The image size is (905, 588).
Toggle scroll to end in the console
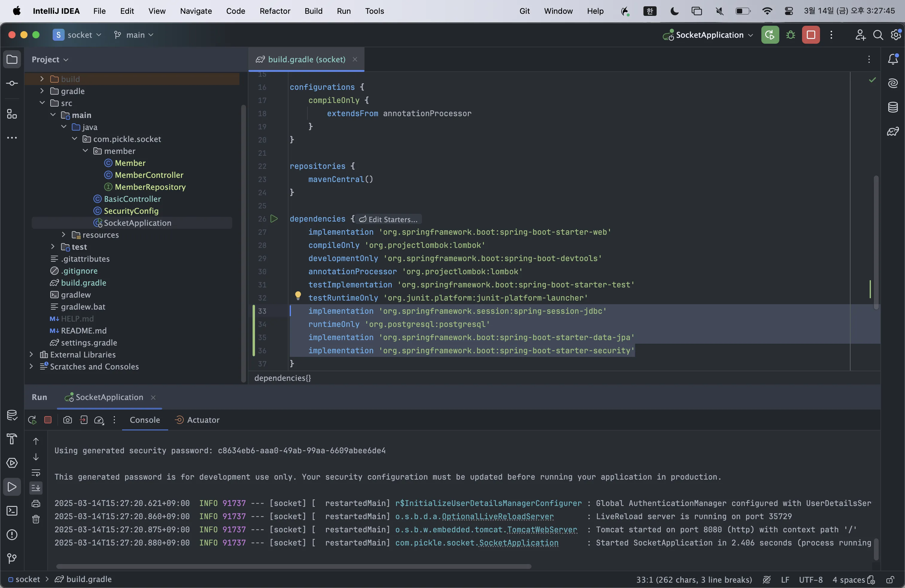36,488
